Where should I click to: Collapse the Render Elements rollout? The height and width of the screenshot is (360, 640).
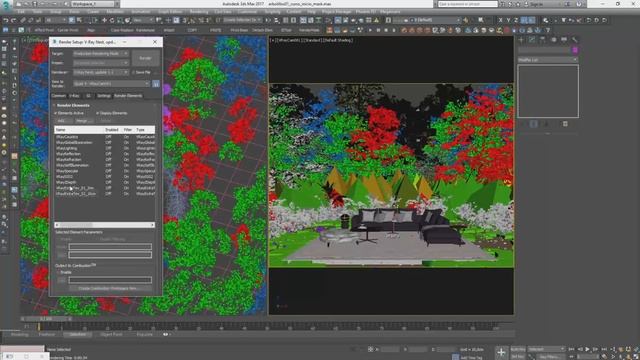coord(73,105)
